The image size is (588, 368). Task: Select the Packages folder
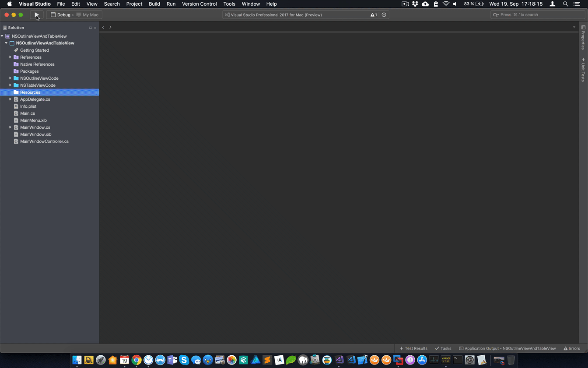point(29,71)
